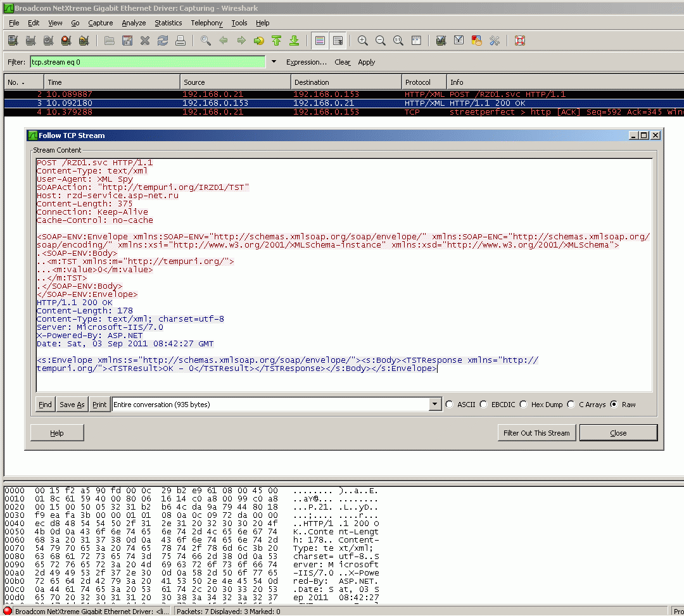Edit capture filters icon
684x616 pixels.
(441, 41)
